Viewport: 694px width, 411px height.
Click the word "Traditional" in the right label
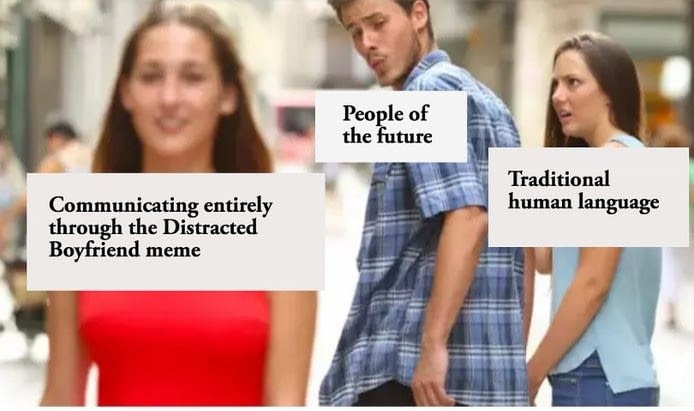point(559,179)
